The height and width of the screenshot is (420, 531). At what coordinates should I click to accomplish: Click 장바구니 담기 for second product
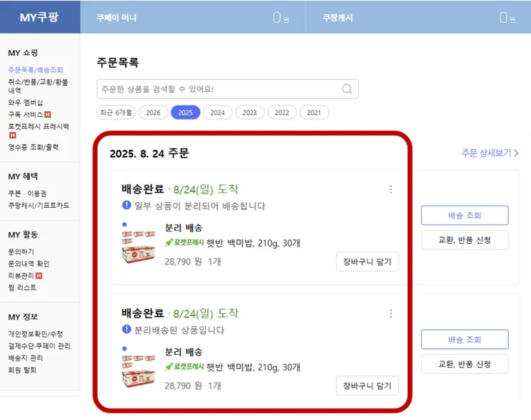pos(367,386)
